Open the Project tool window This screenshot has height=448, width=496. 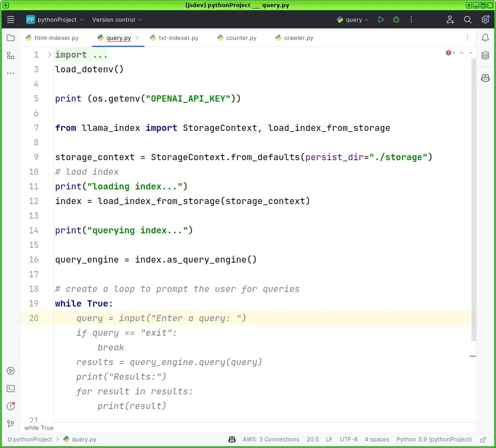click(11, 38)
